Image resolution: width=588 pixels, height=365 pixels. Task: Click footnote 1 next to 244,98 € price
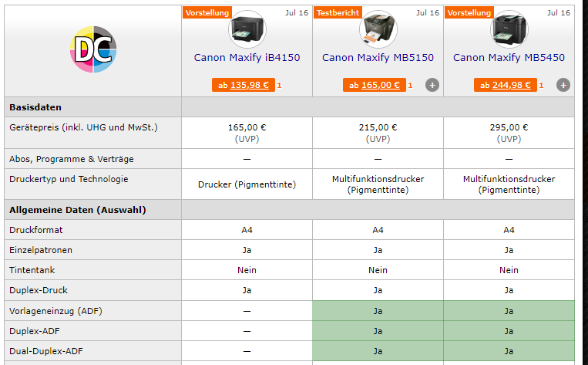[x=541, y=86]
